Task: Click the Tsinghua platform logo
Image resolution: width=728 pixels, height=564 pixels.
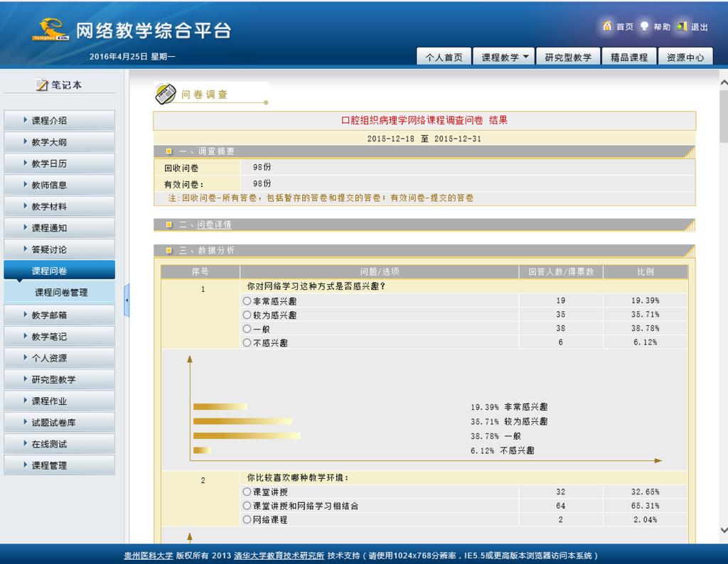Action: [x=50, y=30]
